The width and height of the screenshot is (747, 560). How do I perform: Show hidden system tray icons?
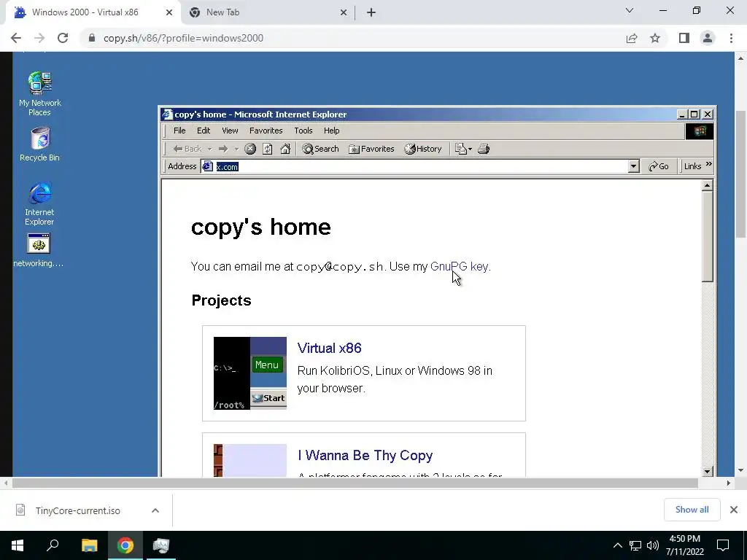click(617, 545)
